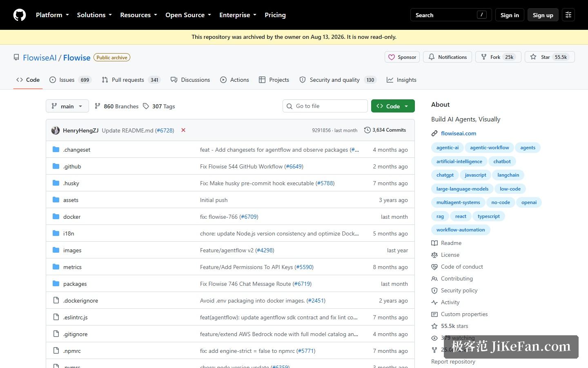Click the Sign up button
The width and height of the screenshot is (588, 368).
pos(543,15)
